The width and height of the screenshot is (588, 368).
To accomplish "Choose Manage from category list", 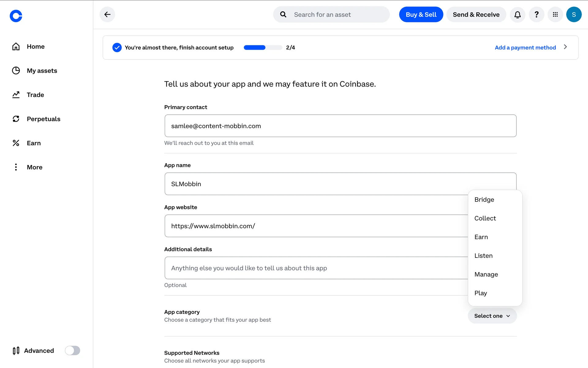I will coord(486,274).
